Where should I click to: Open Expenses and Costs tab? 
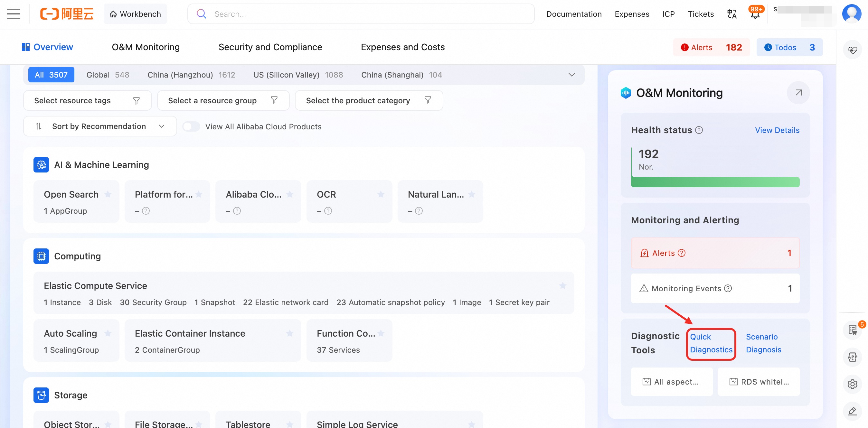click(403, 47)
